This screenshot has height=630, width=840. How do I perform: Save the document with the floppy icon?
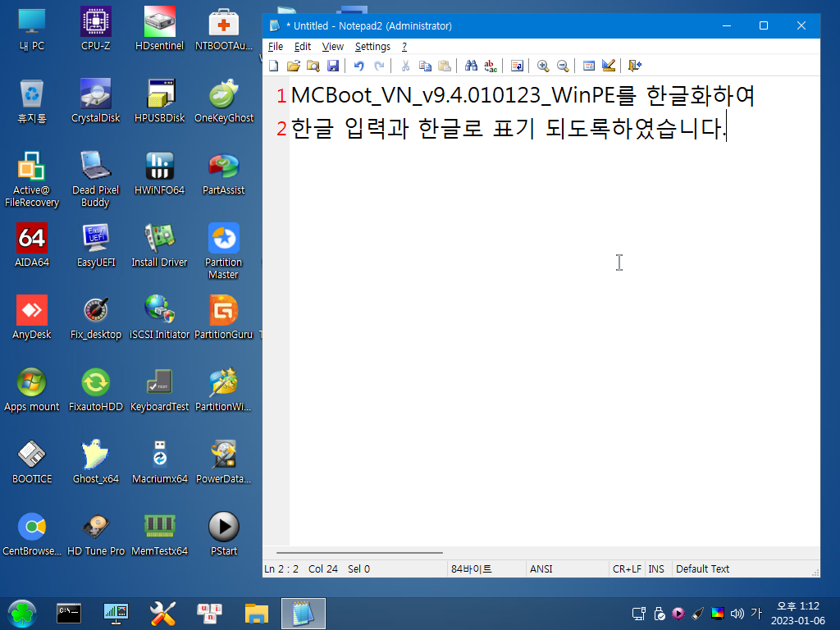(333, 66)
